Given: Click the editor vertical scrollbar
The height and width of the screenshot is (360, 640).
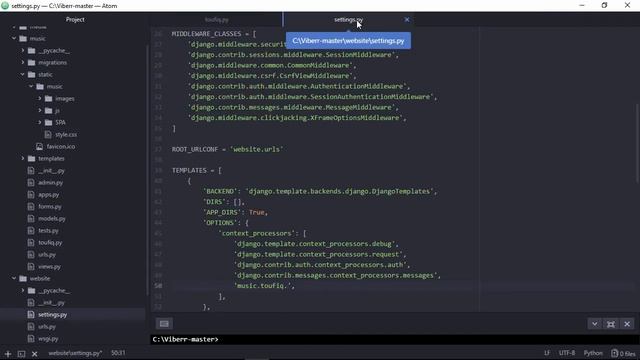Looking at the screenshot, I should (x=637, y=143).
